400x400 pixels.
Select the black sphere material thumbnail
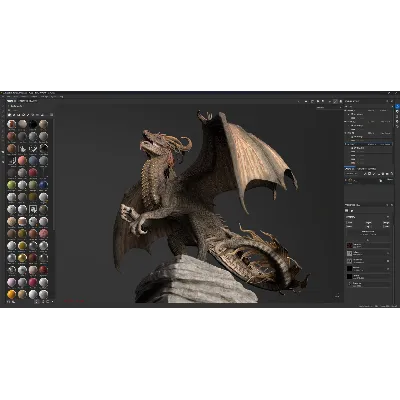tap(33, 124)
